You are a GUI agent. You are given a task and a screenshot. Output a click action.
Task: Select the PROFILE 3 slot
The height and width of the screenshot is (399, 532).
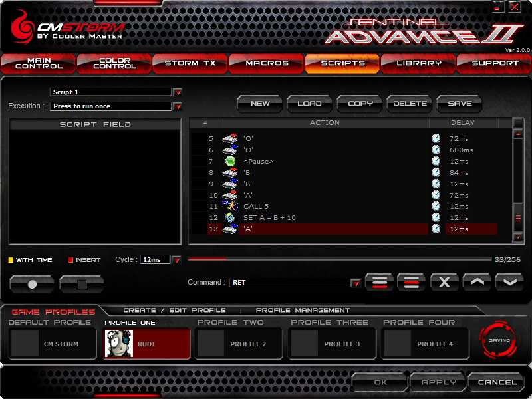332,344
